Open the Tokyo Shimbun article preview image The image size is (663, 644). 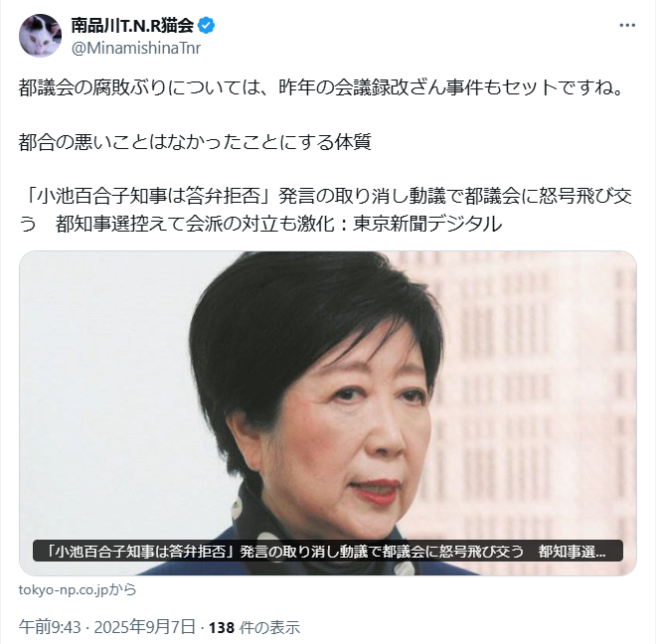[328, 413]
